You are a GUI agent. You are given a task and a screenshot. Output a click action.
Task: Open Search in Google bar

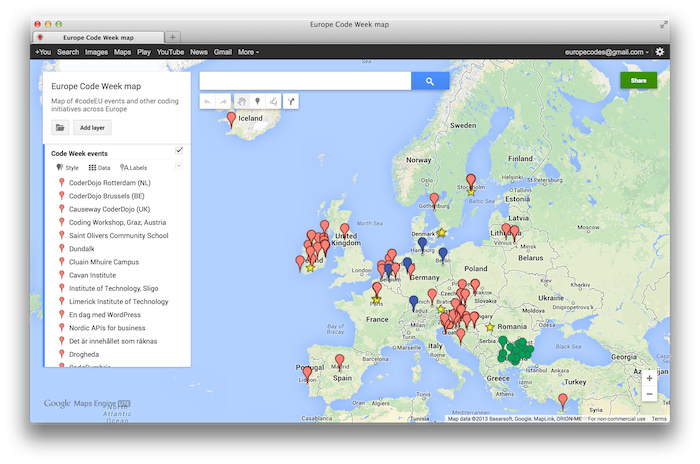68,52
